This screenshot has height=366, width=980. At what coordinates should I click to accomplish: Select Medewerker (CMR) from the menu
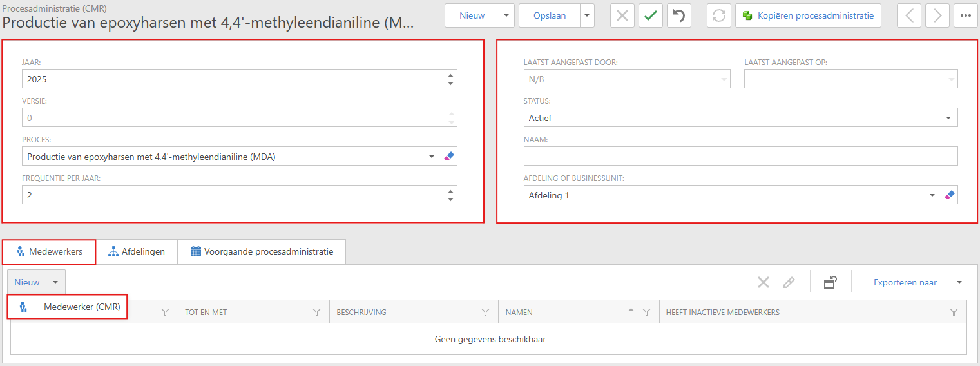coord(82,307)
